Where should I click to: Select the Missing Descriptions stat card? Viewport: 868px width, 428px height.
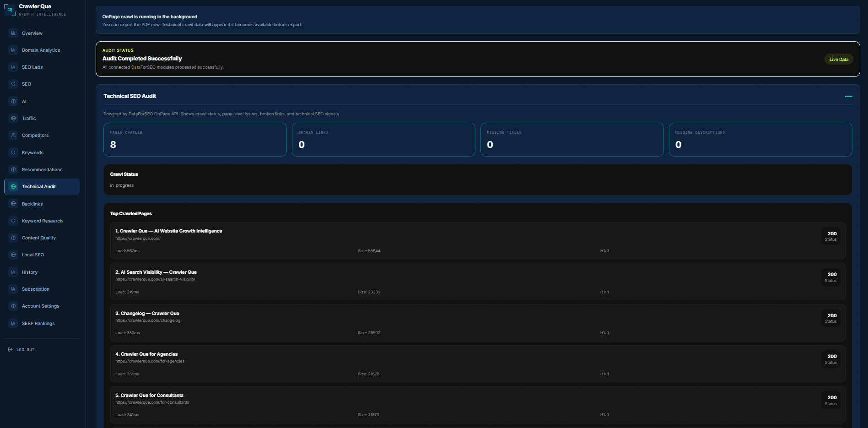[x=760, y=140]
